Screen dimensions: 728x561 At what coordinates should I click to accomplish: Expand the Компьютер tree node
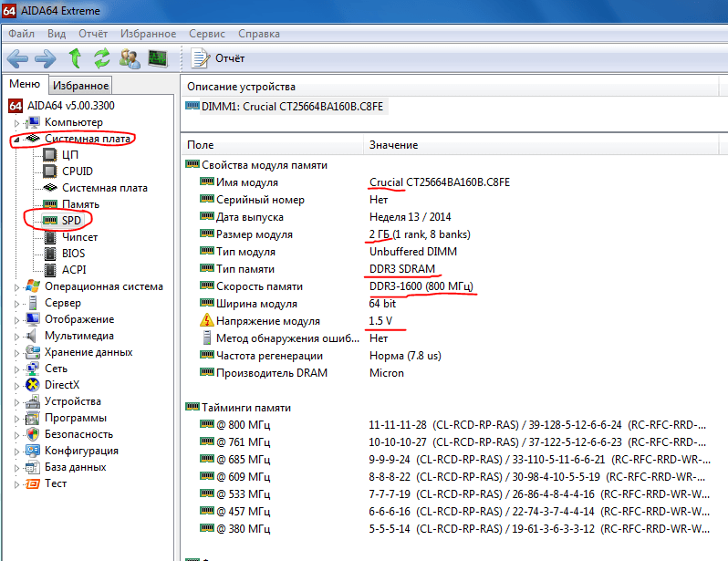click(x=16, y=123)
